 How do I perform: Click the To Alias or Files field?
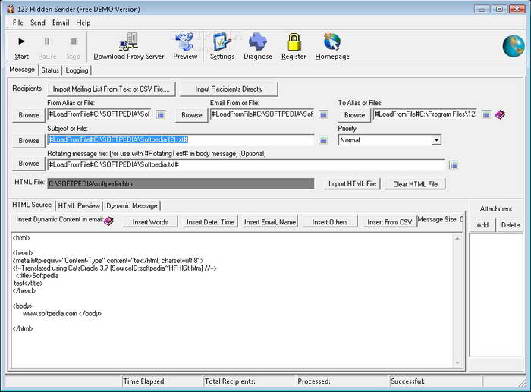[x=425, y=114]
